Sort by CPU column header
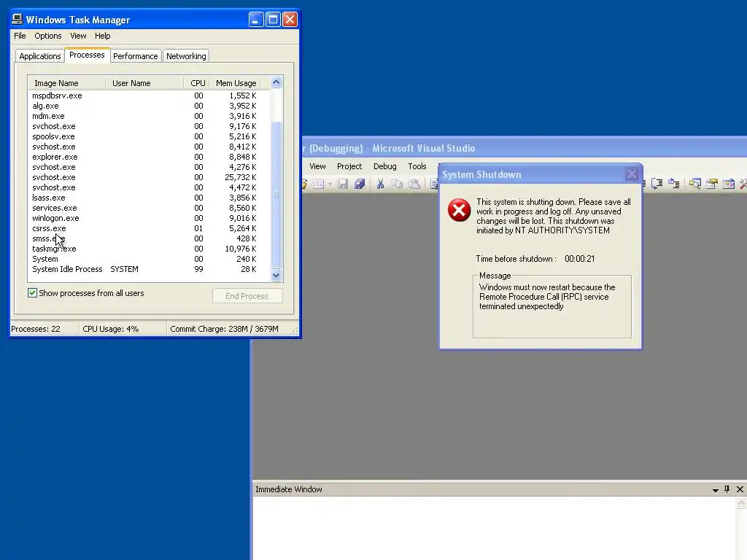The width and height of the screenshot is (747, 560). click(197, 83)
